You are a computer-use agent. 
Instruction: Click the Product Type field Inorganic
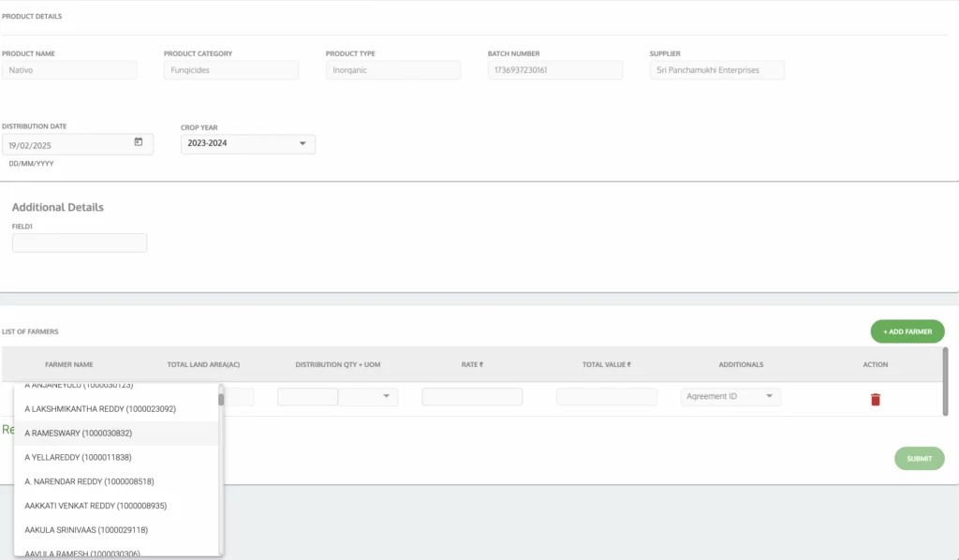[x=393, y=70]
